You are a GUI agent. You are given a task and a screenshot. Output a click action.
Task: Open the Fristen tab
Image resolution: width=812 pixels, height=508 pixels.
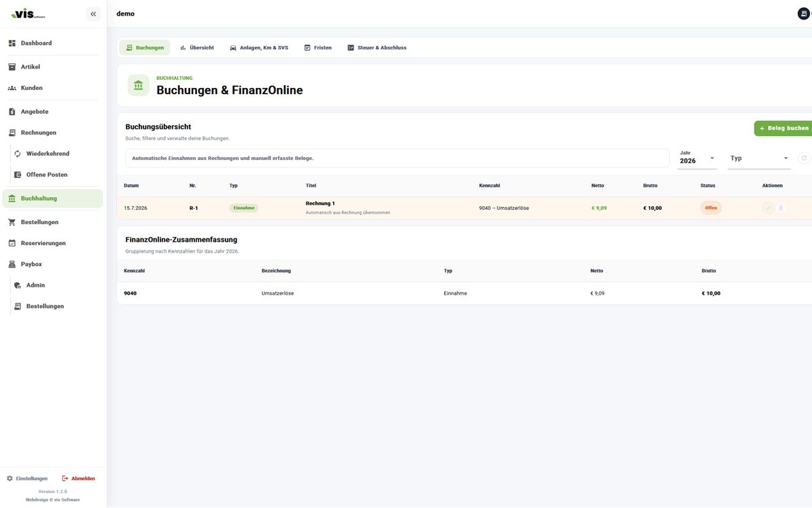click(318, 47)
